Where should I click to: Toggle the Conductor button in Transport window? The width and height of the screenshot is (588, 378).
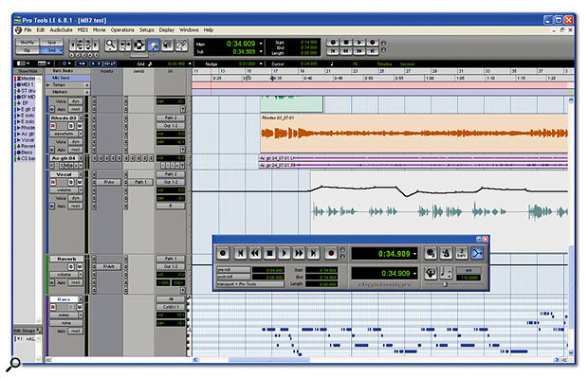point(431,273)
